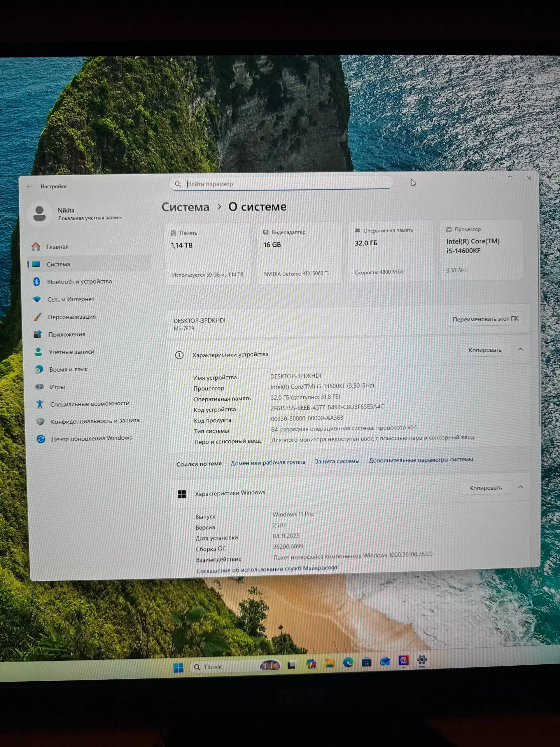560x747 pixels.
Task: Collapse the Характеристики Windows section
Action: click(x=521, y=487)
